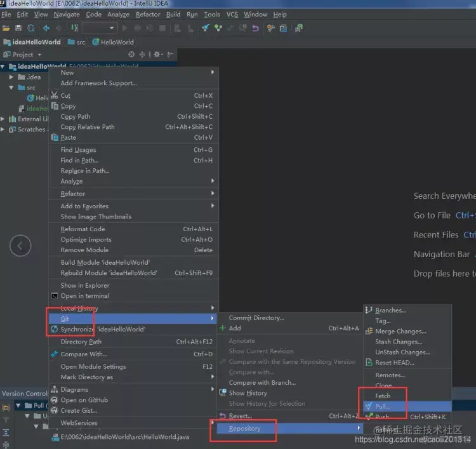Click the Open folder toolbar icon
The height and width of the screenshot is (449, 476).
point(6,28)
